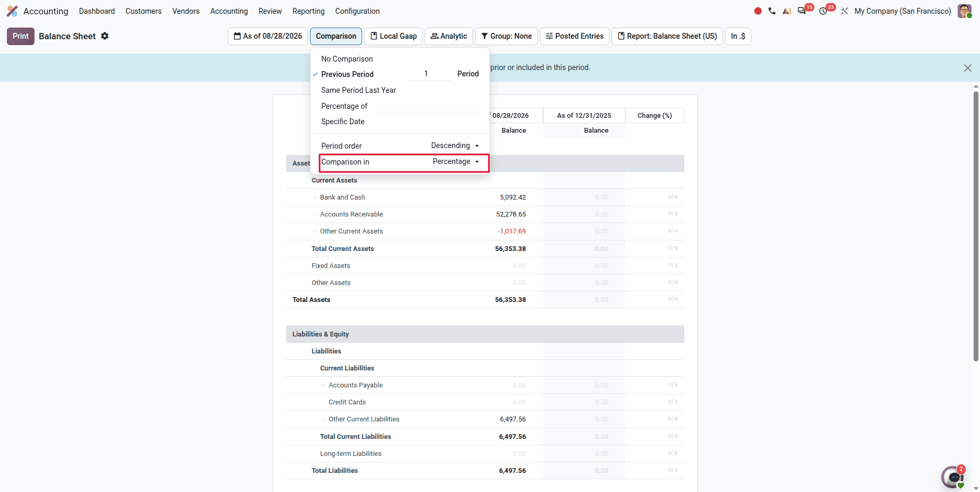Open the Review menu
980x492 pixels.
(270, 11)
